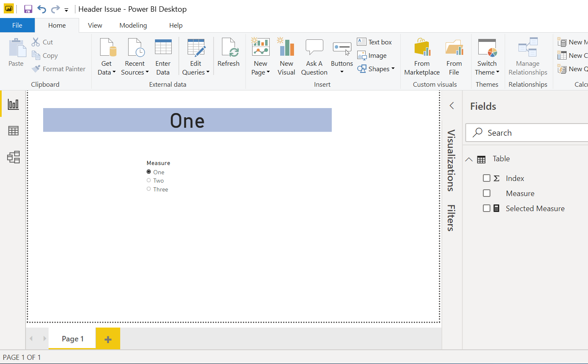Open the Modeling ribbon tab

click(133, 26)
